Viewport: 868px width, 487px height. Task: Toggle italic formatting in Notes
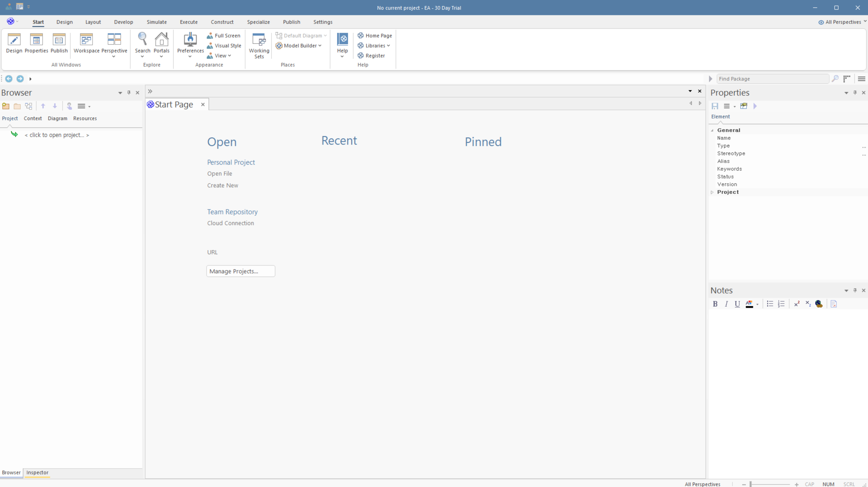click(726, 304)
